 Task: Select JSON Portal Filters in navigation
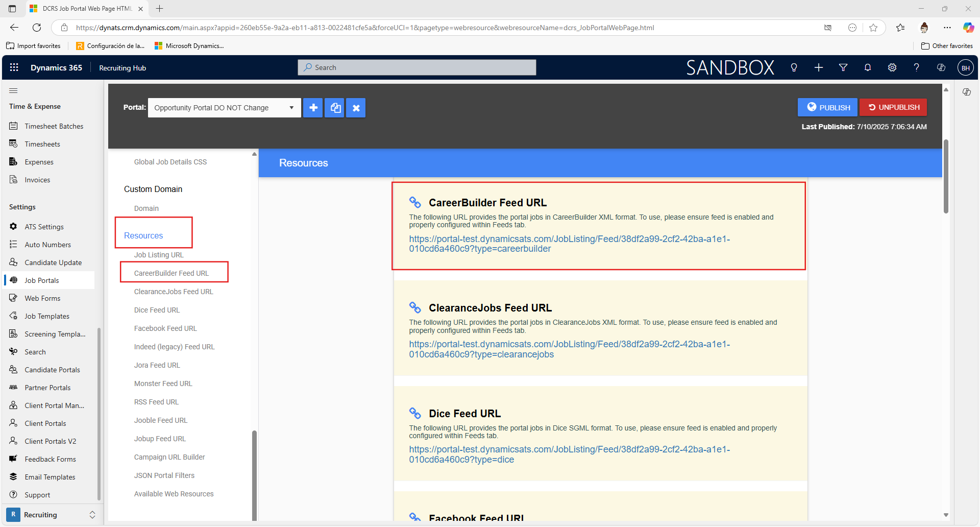[x=164, y=475]
